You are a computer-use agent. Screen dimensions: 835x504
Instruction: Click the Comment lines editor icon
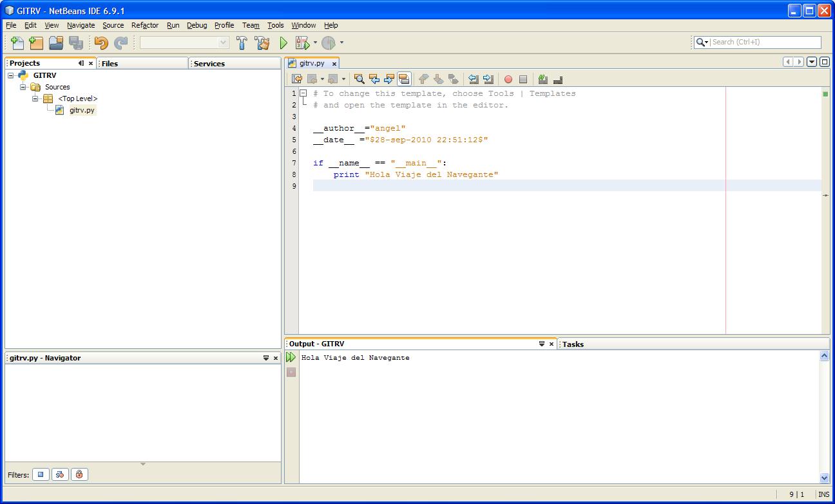click(x=543, y=79)
